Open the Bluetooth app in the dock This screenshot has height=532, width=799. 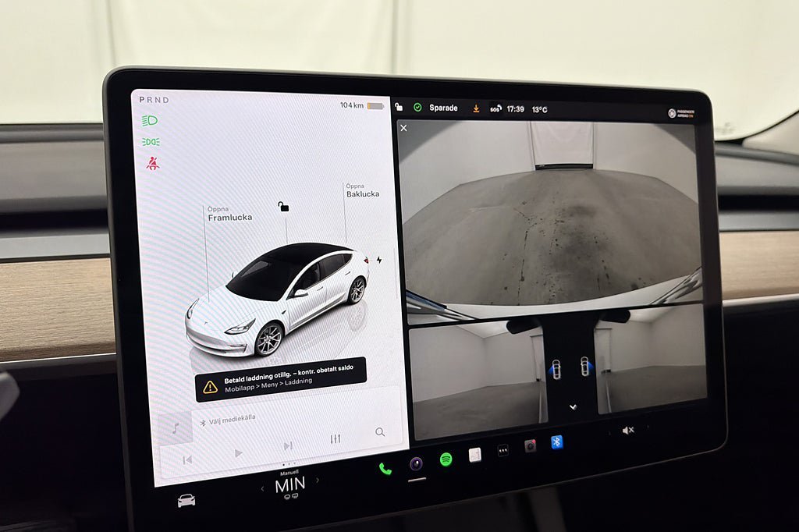pos(557,442)
